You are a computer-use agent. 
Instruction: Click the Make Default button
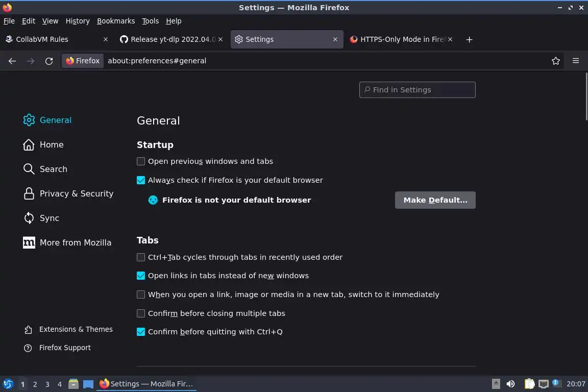point(435,200)
